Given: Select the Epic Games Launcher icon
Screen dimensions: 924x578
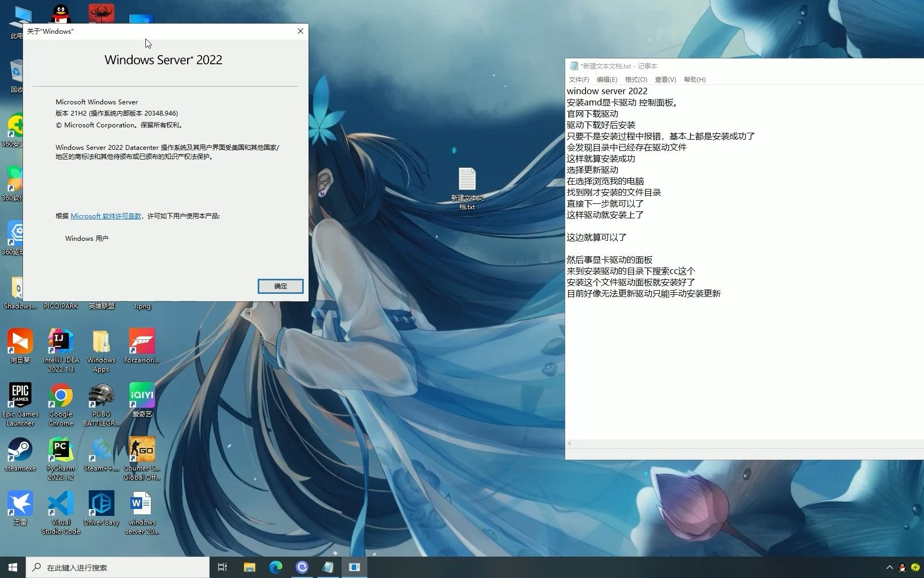Looking at the screenshot, I should coord(20,404).
